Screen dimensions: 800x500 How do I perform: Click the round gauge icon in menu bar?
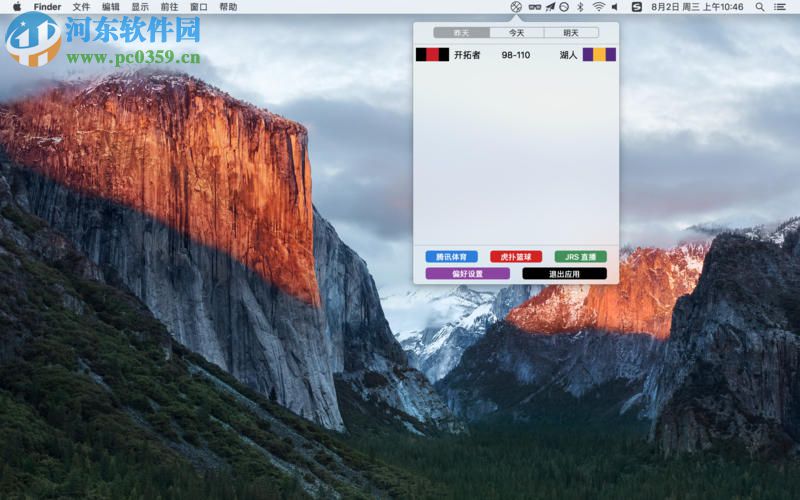tap(564, 7)
